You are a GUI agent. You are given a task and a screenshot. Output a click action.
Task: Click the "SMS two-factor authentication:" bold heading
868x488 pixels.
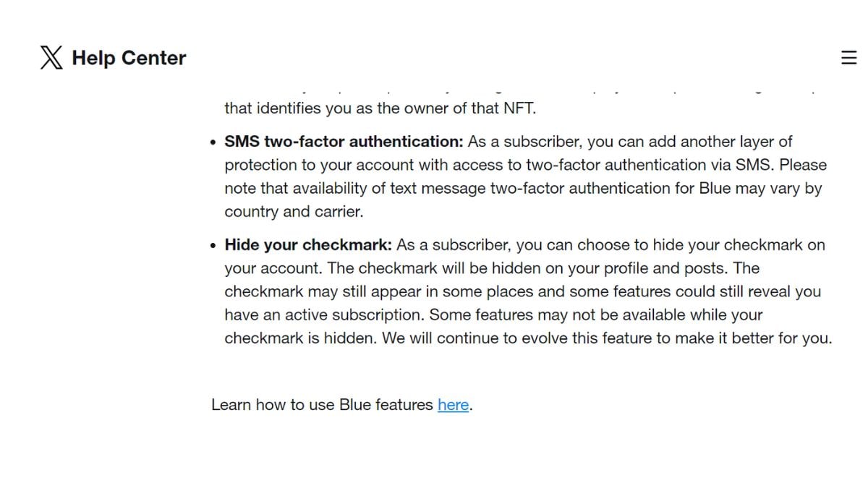(344, 142)
